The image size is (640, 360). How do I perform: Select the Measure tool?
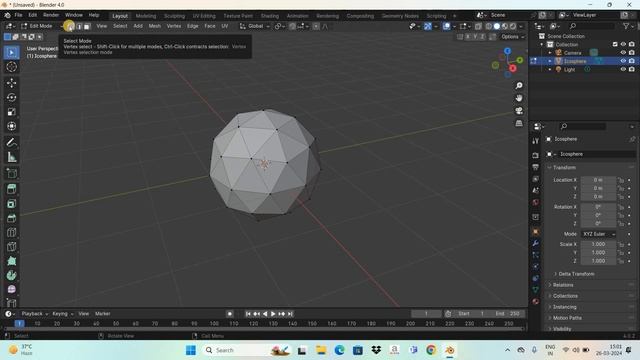[11, 157]
